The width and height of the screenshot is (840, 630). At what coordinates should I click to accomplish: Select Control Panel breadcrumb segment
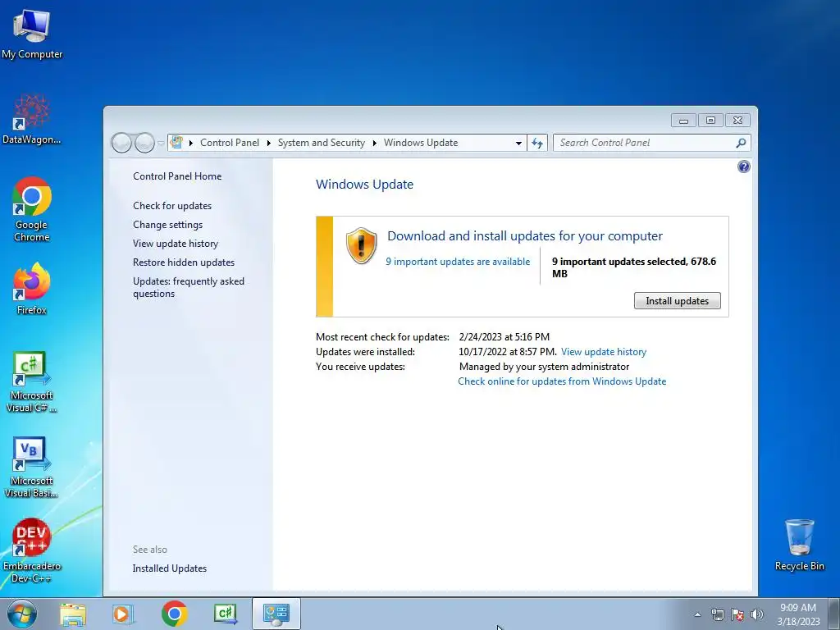[x=230, y=143]
